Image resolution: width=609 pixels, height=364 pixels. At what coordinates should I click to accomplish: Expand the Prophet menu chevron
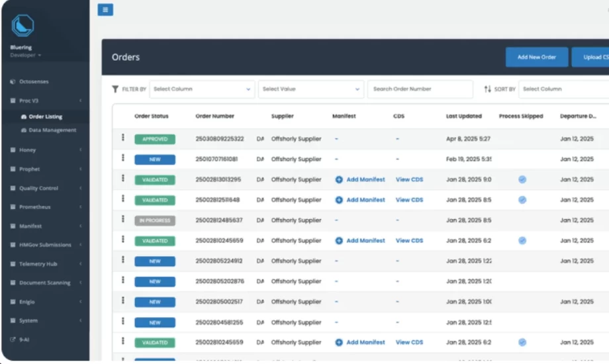80,169
